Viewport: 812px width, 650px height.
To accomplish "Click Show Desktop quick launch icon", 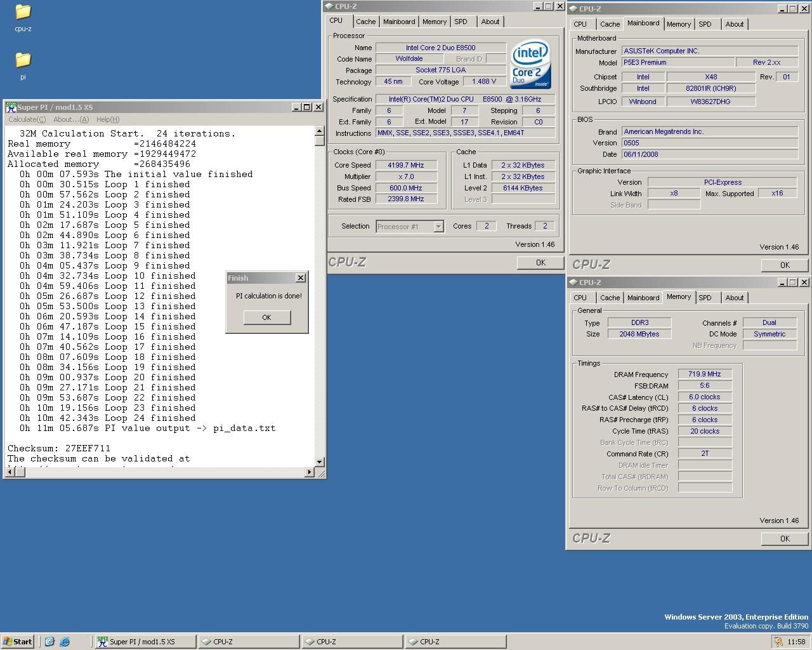I will 49,642.
